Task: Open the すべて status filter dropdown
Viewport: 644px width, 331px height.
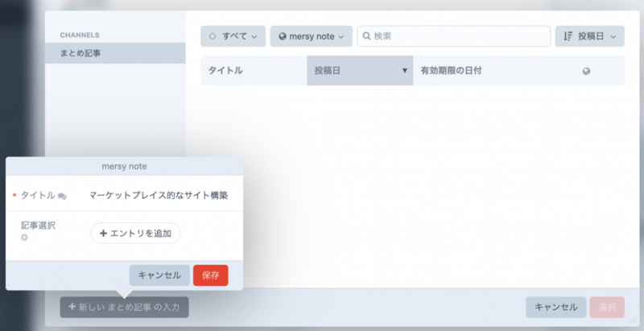Action: click(x=233, y=36)
